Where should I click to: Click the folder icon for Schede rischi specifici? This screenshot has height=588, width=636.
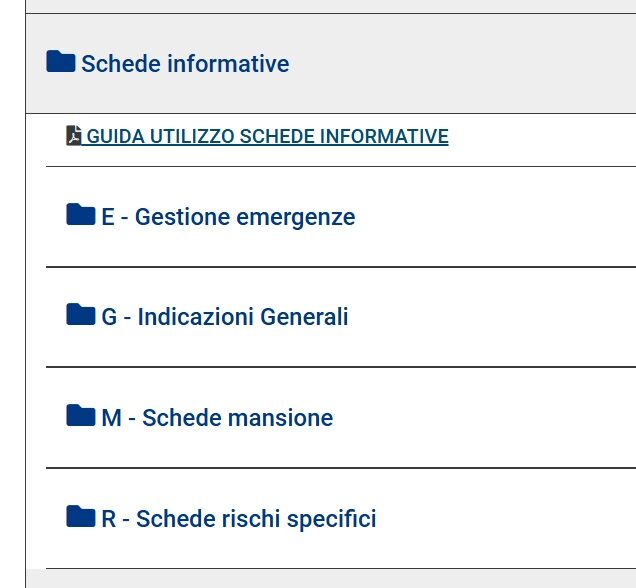pyautogui.click(x=81, y=517)
